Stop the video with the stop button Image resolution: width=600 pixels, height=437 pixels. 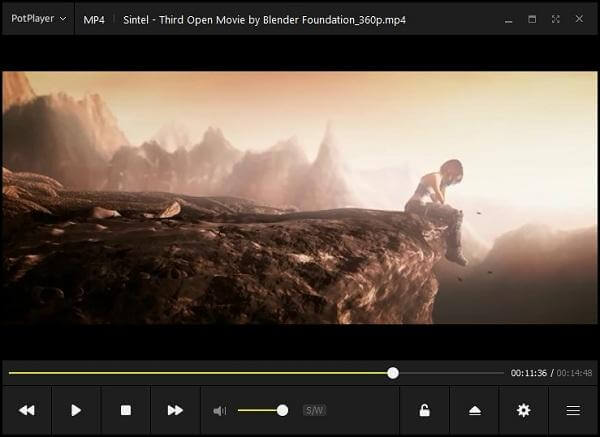pyautogui.click(x=126, y=410)
